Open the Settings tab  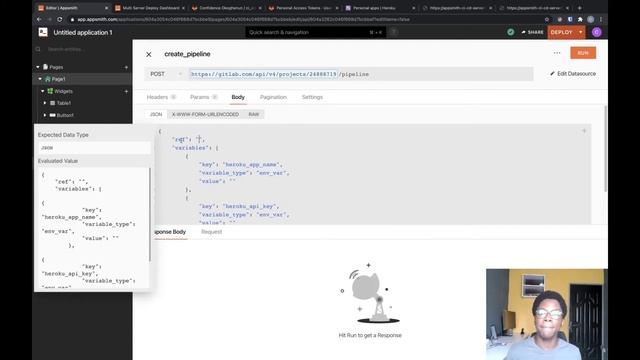(x=312, y=97)
